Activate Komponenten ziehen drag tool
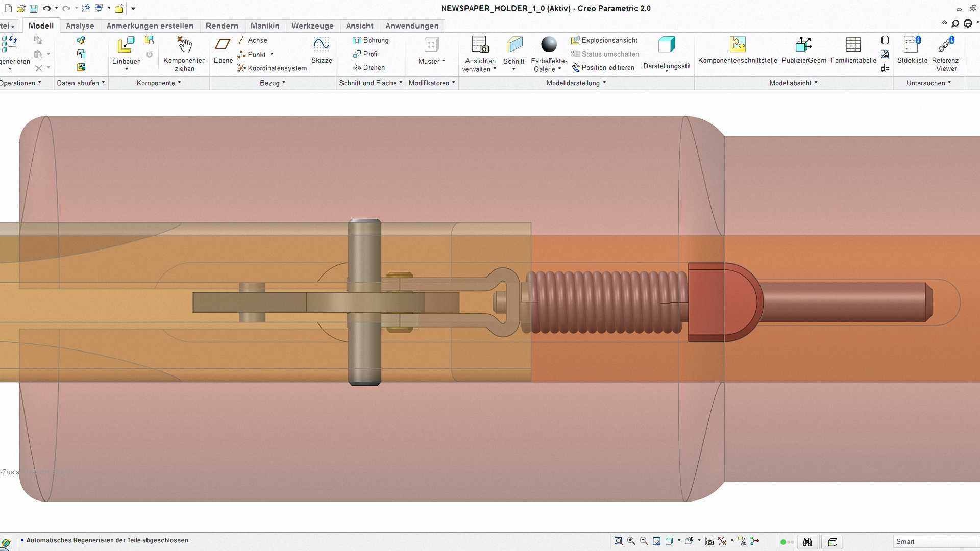This screenshot has width=980, height=551. point(184,54)
